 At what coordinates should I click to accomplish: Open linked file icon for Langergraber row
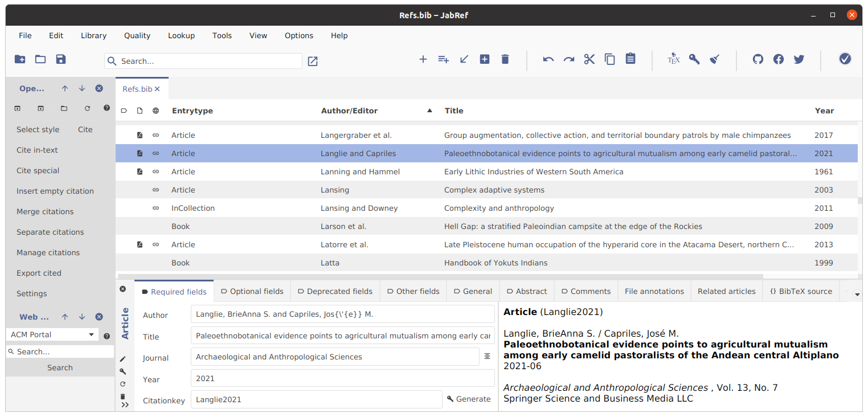pos(140,135)
